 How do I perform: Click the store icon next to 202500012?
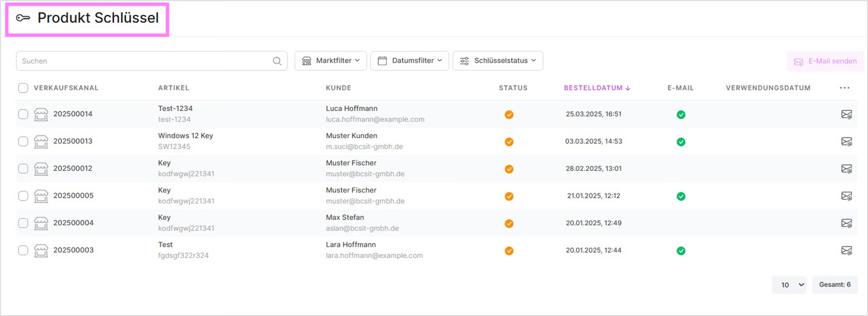click(x=41, y=169)
